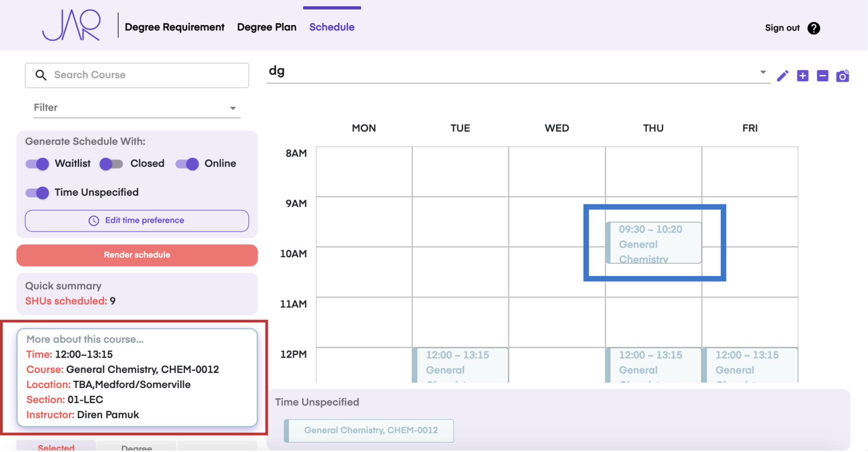Focus the Search Course input field
Screen dimensions: 868x452
pyautogui.click(x=145, y=75)
